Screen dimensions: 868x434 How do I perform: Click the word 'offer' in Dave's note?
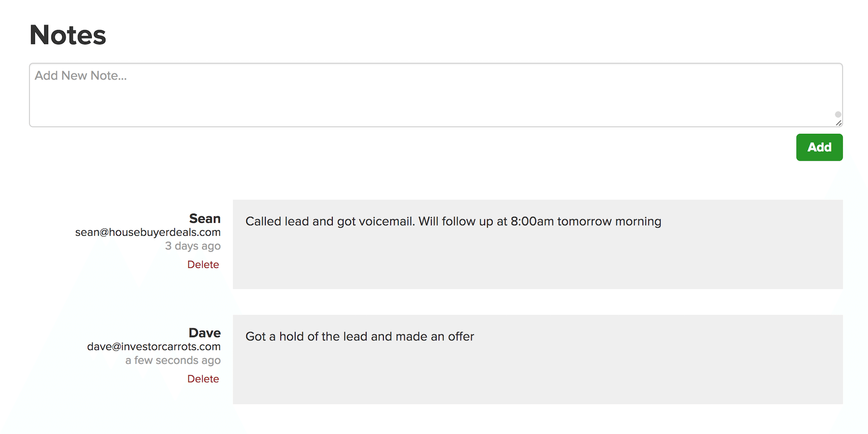(x=461, y=336)
